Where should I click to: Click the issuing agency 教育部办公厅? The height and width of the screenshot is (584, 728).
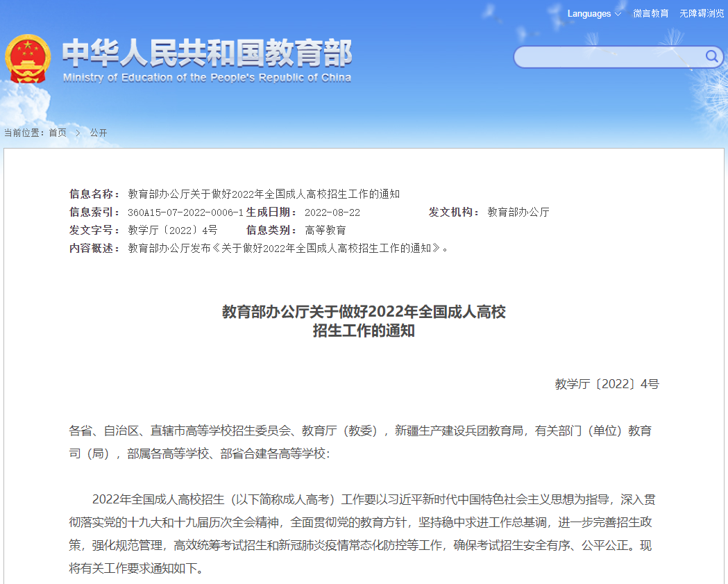pos(518,212)
